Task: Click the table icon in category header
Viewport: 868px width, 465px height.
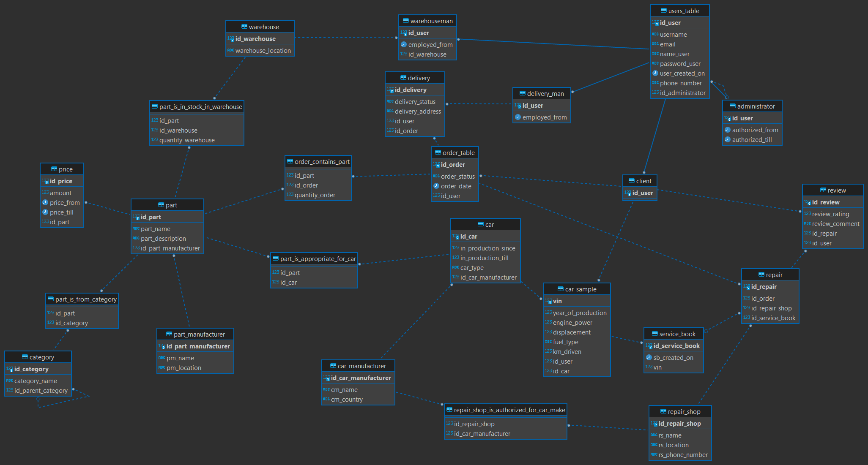Action: pos(25,357)
